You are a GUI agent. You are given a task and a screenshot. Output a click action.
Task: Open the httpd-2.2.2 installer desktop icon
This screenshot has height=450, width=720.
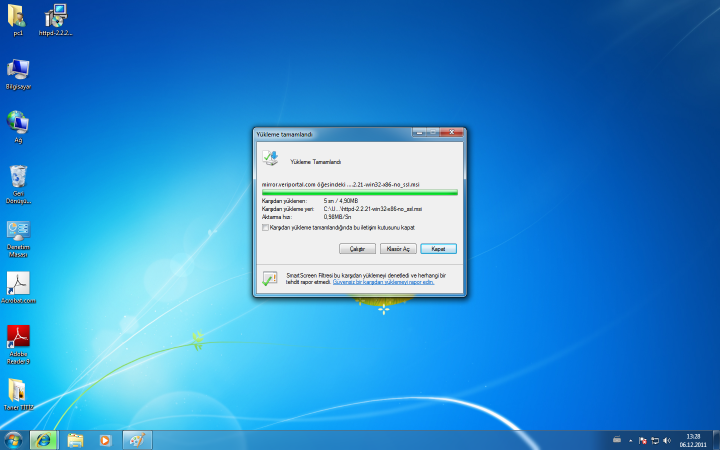pos(56,17)
